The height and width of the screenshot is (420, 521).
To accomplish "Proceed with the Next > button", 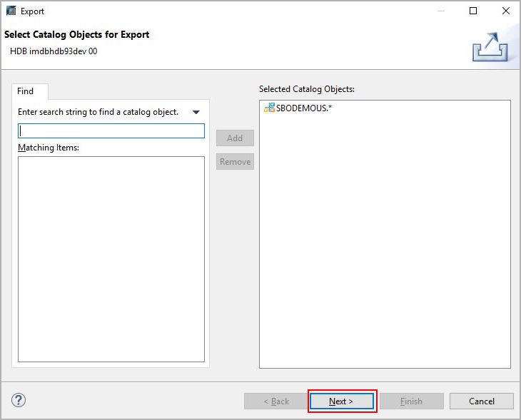I will coord(341,401).
